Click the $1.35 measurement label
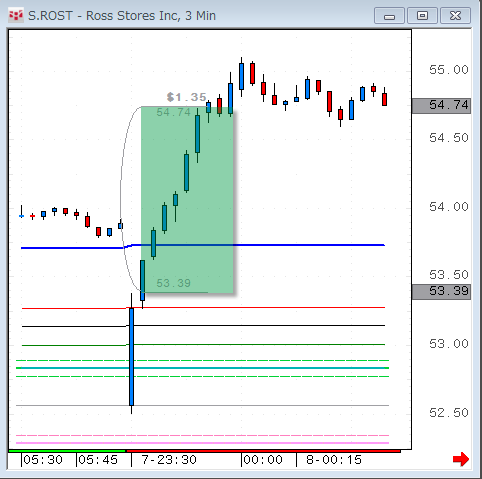Image resolution: width=482 pixels, height=479 pixels. click(x=186, y=97)
